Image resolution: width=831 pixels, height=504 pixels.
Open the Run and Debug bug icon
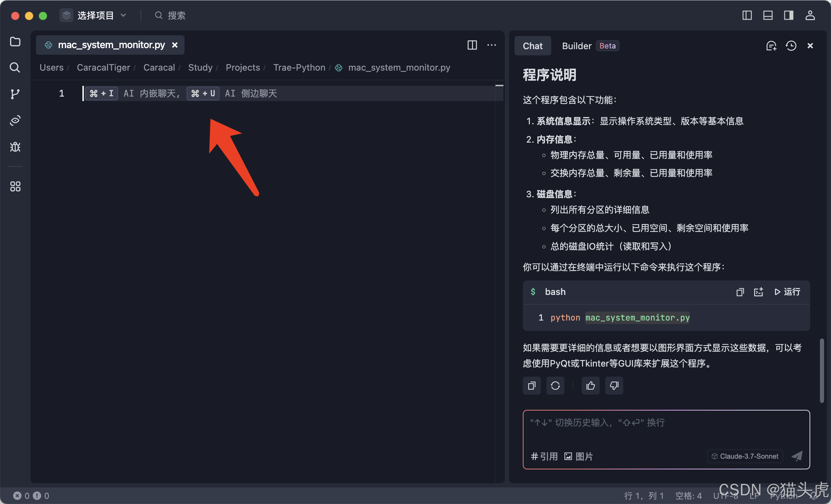[15, 147]
